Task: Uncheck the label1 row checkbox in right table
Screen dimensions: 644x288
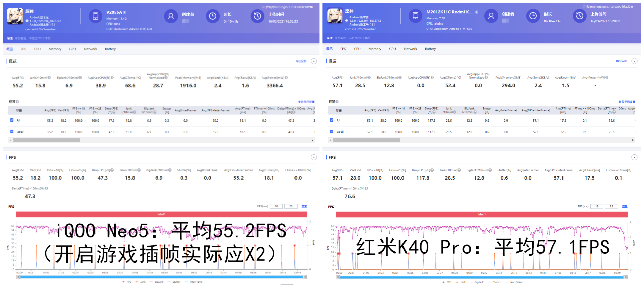Action: click(332, 131)
